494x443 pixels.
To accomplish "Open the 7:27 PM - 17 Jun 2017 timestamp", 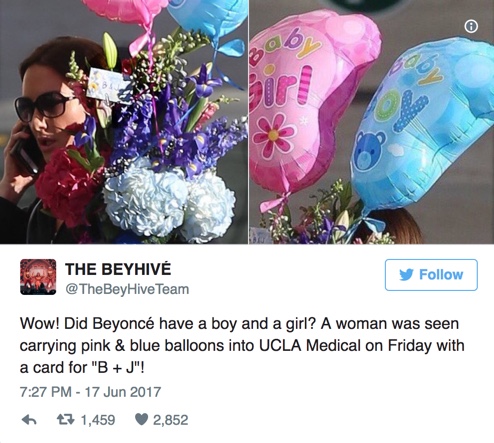I will click(90, 392).
